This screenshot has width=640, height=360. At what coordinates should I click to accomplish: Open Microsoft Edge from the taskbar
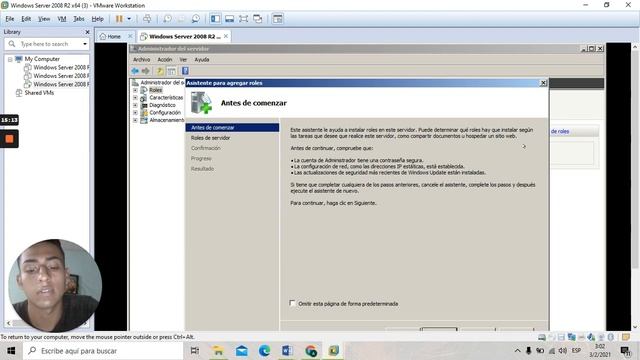coord(264,351)
